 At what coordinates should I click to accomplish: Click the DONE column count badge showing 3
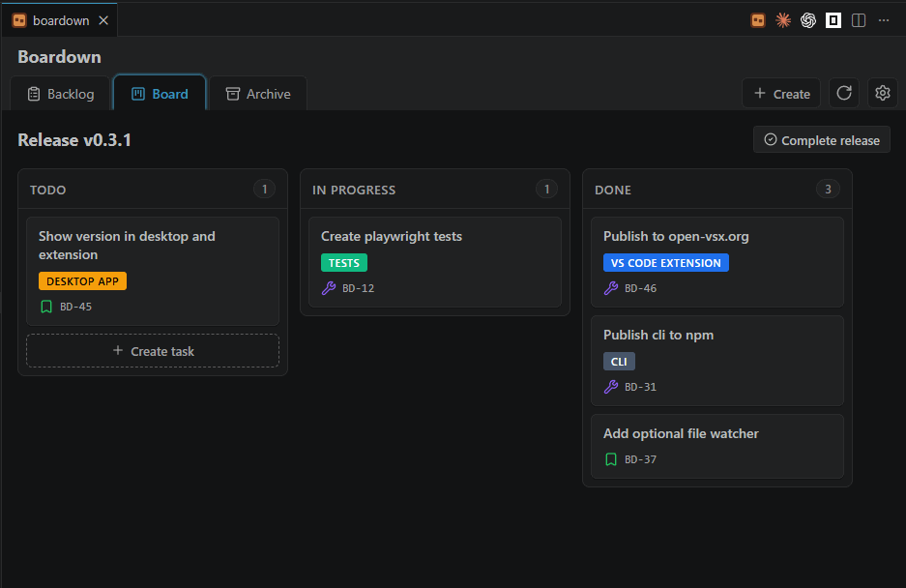(x=828, y=189)
